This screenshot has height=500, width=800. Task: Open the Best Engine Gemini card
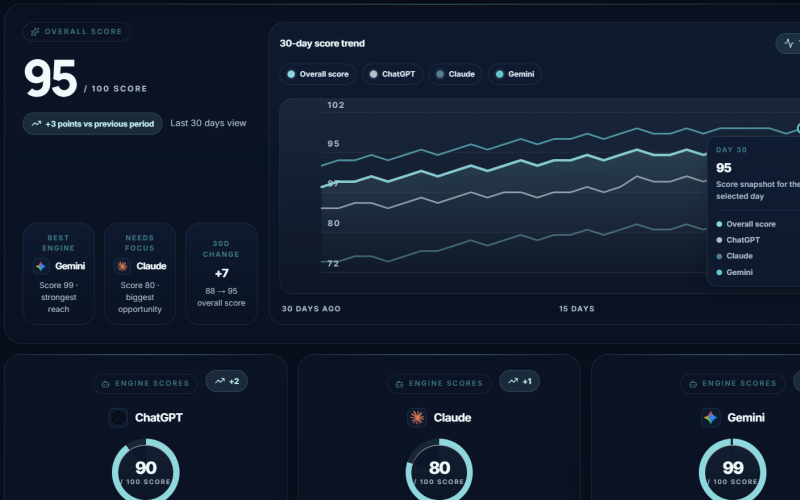(x=59, y=273)
